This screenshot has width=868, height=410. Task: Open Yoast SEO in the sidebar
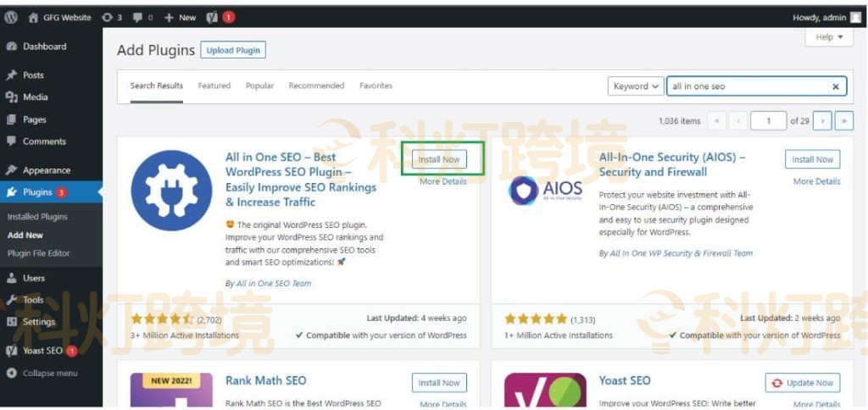click(42, 351)
